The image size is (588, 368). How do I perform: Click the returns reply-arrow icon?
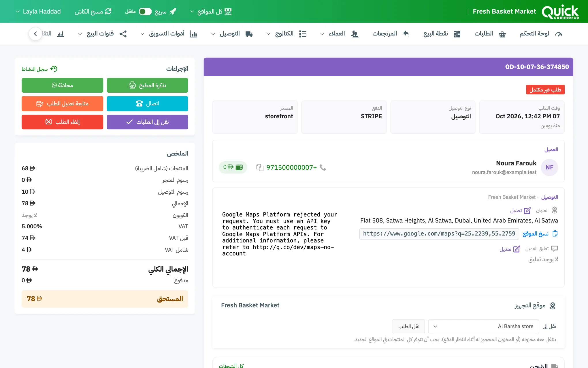[x=406, y=34]
